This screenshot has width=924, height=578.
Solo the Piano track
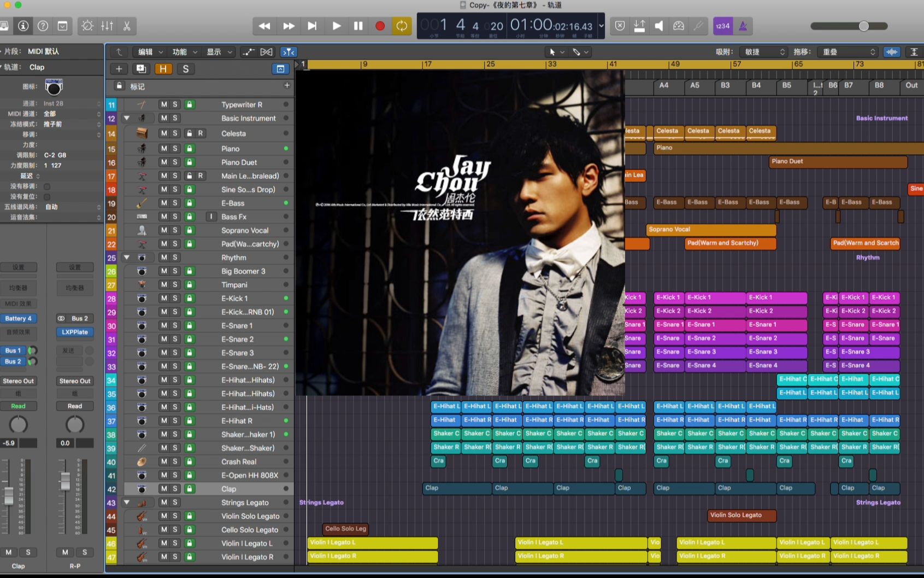point(175,149)
